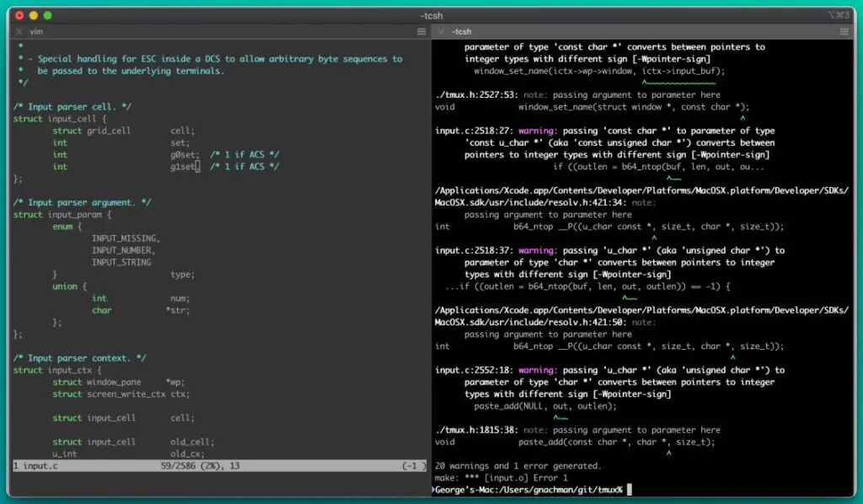This screenshot has height=504, width=863.
Task: Click the window title -tcsh
Action: coord(431,15)
